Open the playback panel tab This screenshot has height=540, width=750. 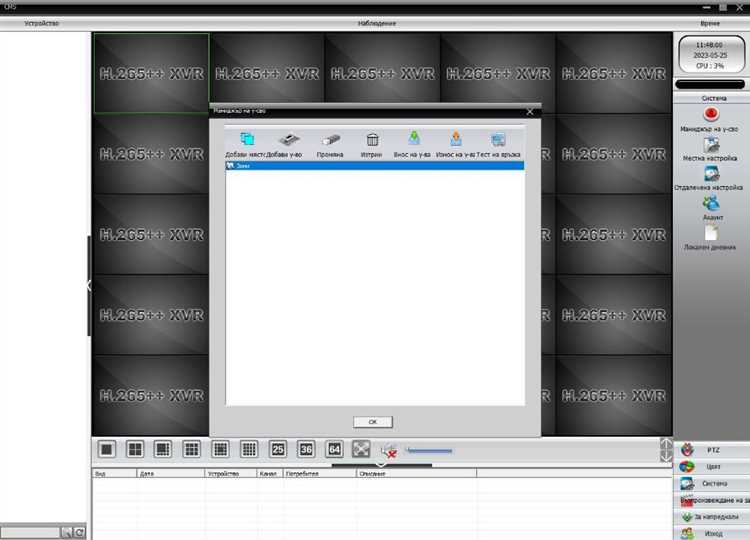pos(712,500)
